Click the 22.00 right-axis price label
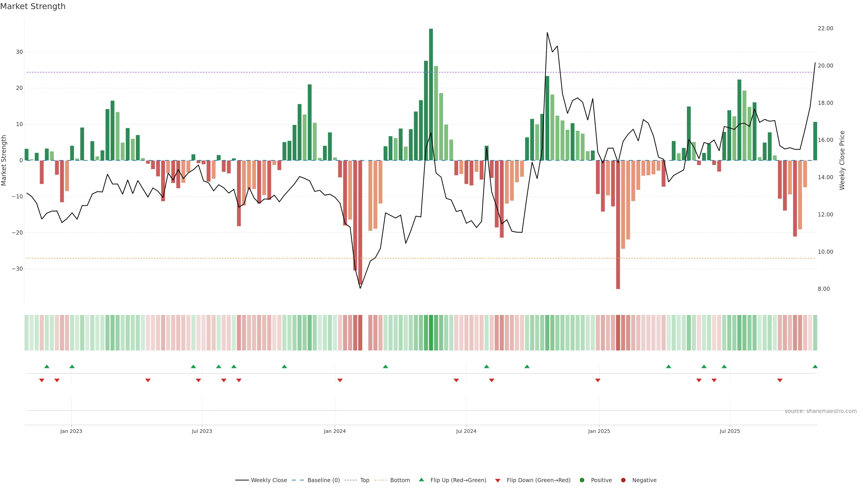This screenshot has height=488, width=868. pyautogui.click(x=825, y=28)
